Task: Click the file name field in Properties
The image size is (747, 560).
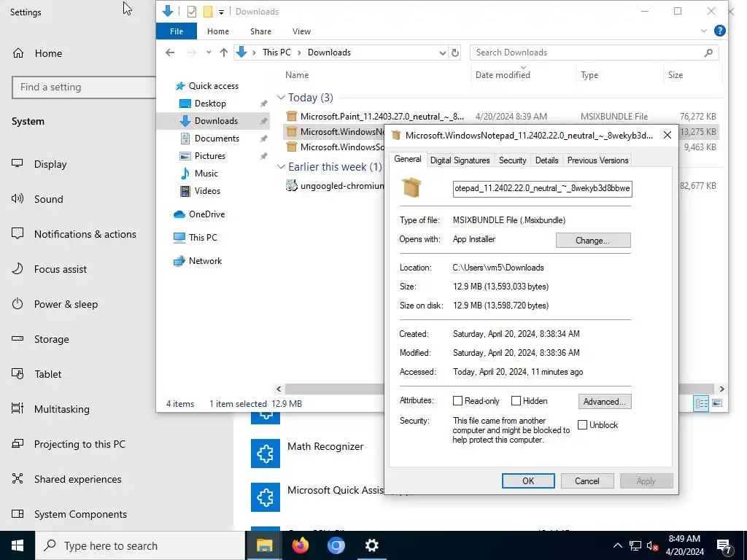Action: 542,188
